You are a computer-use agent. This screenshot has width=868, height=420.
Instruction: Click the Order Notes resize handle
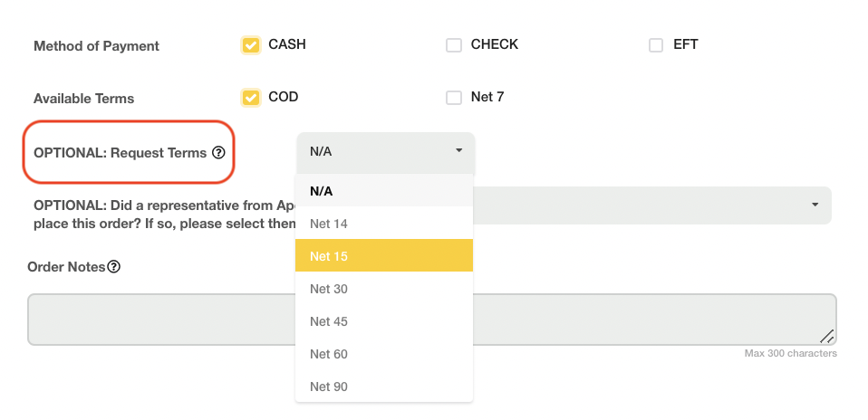[826, 336]
